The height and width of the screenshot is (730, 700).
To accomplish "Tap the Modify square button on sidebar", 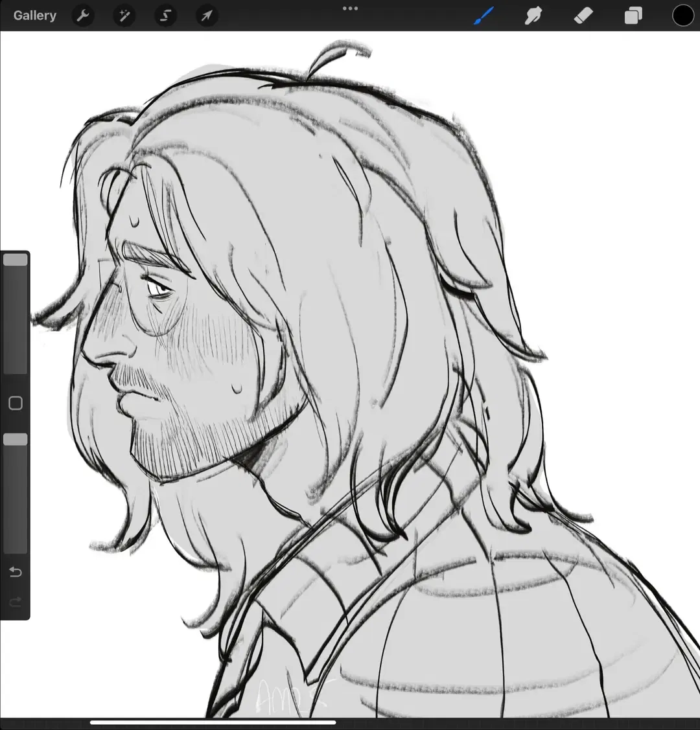I will click(16, 403).
